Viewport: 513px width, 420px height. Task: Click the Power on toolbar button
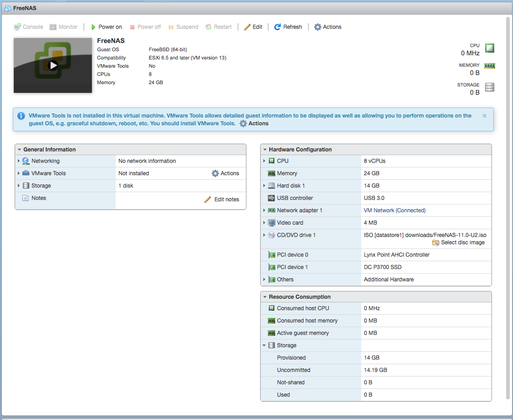coord(107,27)
